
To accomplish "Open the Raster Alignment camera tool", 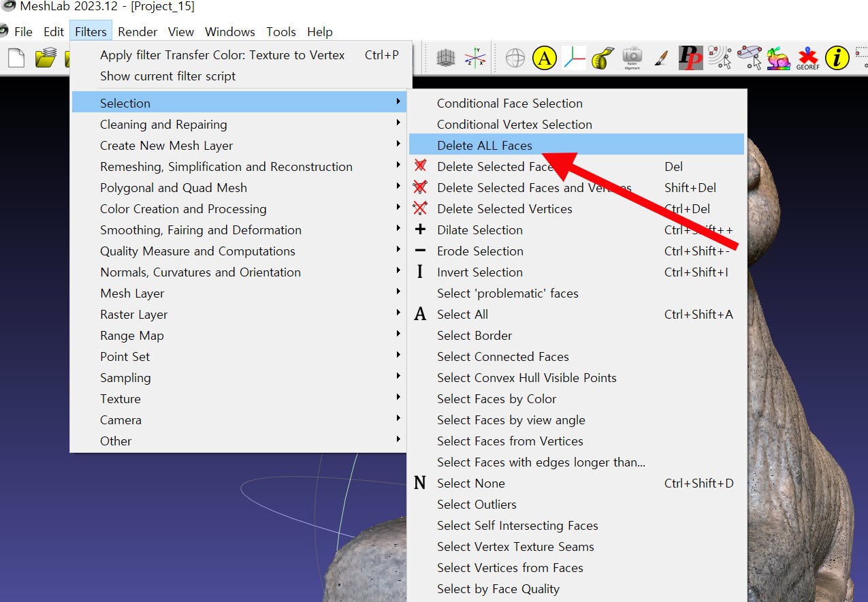I will tap(632, 58).
